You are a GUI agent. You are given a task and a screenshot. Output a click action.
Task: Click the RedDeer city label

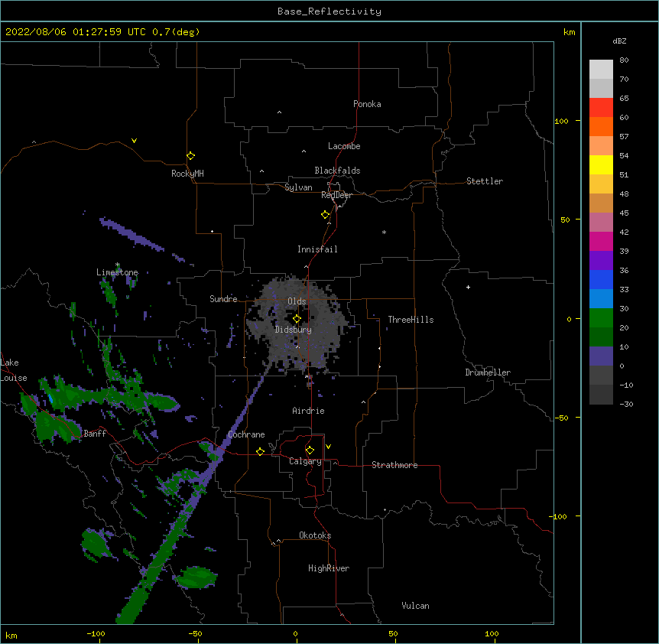(x=336, y=195)
